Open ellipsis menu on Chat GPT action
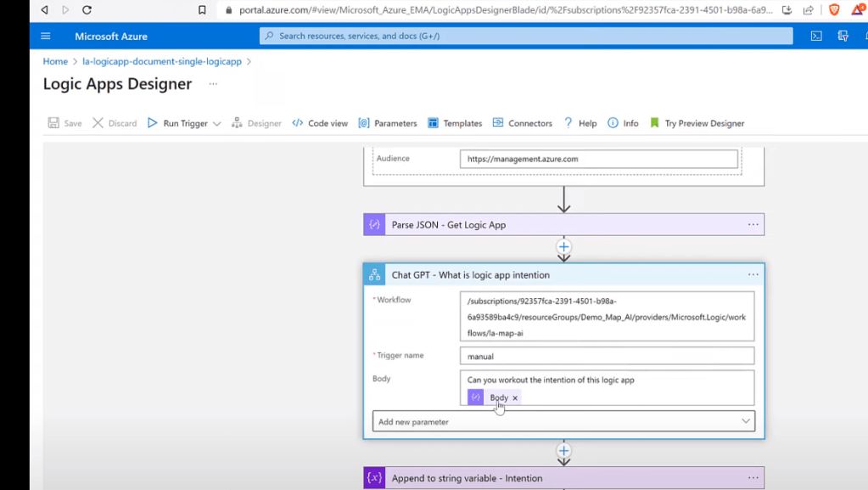Viewport: 868px width, 490px height. click(x=753, y=274)
